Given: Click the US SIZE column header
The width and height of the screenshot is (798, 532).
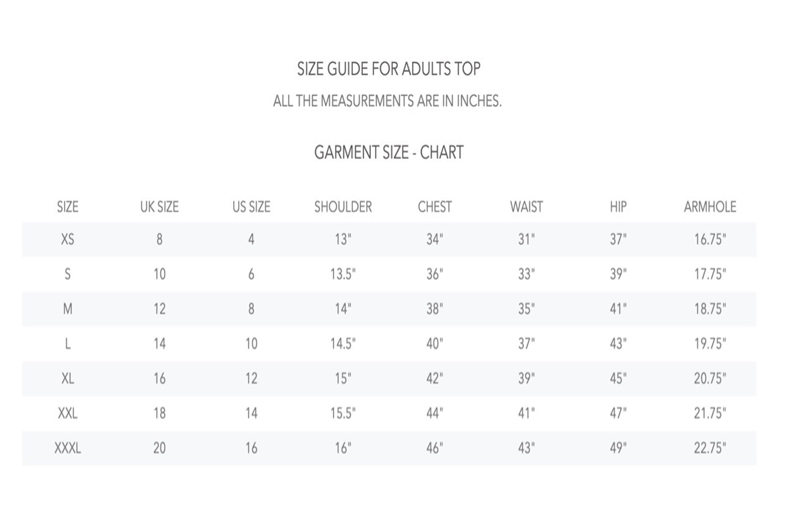Looking at the screenshot, I should (251, 206).
